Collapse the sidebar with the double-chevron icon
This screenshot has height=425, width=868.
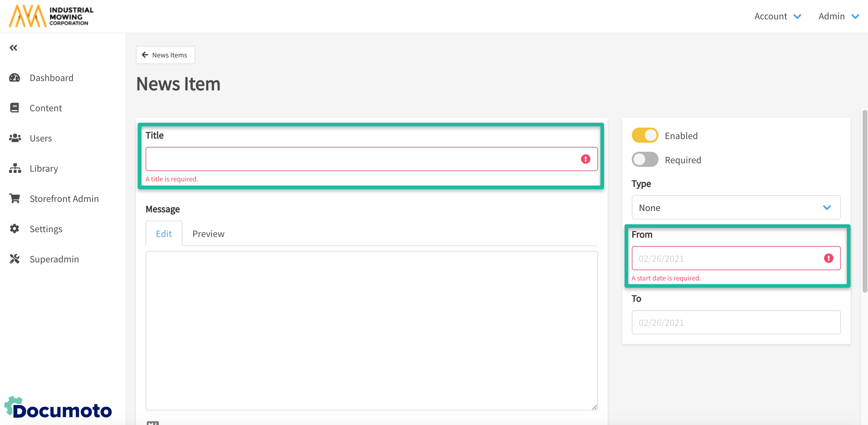click(x=14, y=48)
